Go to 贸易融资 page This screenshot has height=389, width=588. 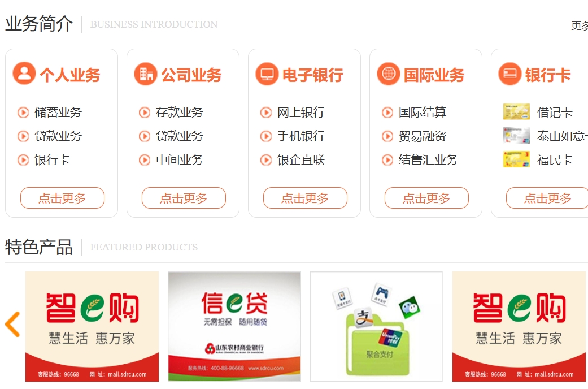(423, 136)
